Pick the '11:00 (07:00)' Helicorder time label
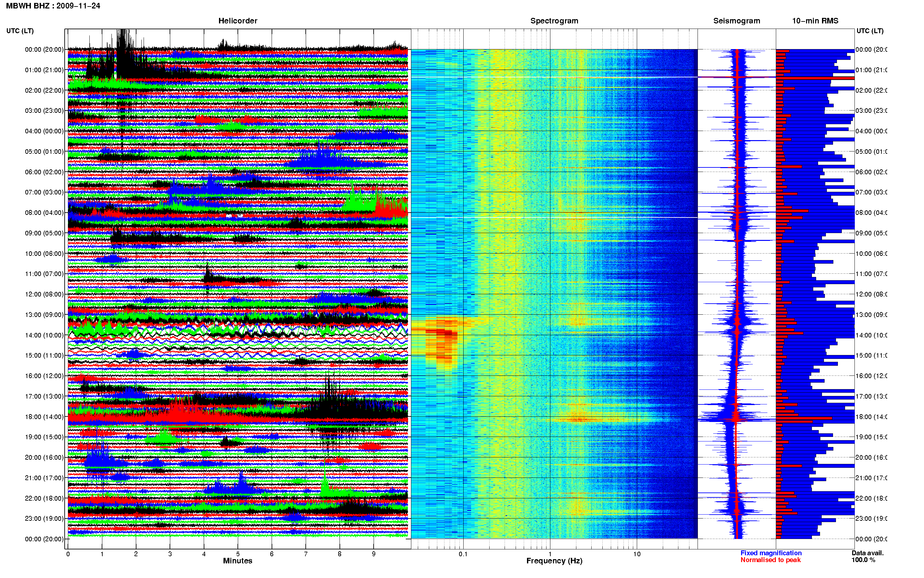Screen dimensions: 924x578 pyautogui.click(x=44, y=274)
